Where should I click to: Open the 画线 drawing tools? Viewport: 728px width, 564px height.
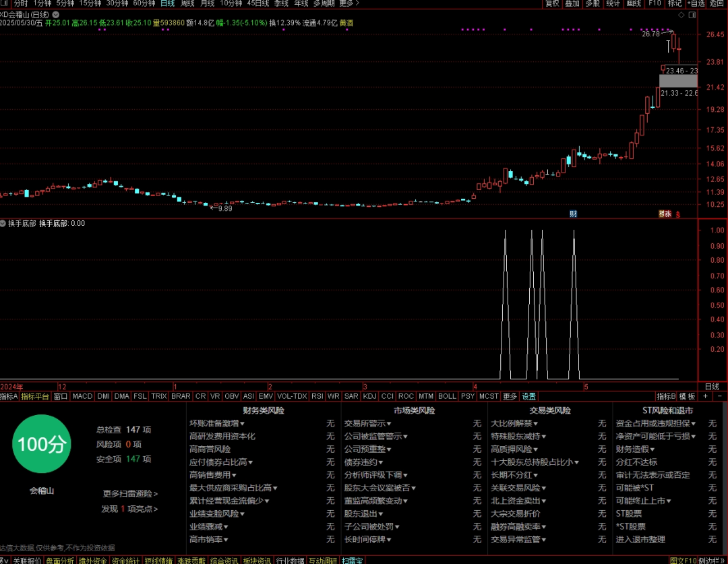[x=633, y=3]
